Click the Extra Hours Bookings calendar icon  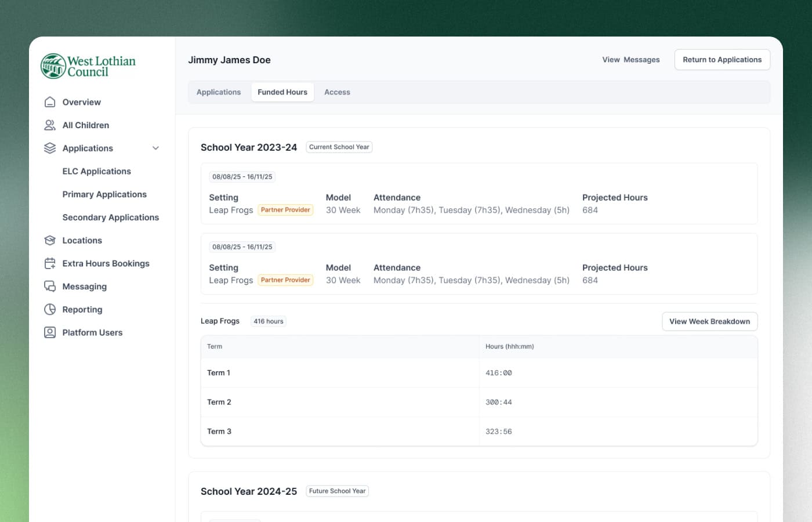tap(50, 263)
